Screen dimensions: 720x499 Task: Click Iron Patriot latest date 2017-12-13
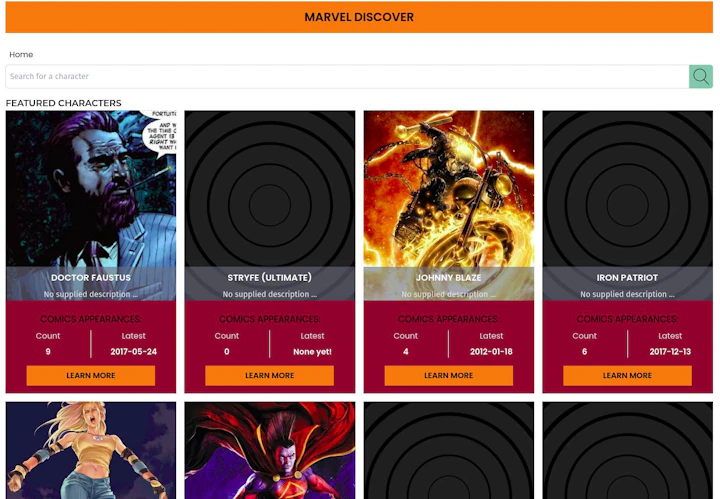pos(670,352)
